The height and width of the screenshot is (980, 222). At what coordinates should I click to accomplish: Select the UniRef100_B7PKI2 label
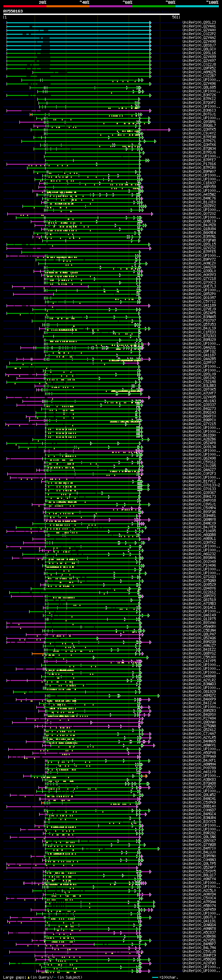click(x=199, y=99)
